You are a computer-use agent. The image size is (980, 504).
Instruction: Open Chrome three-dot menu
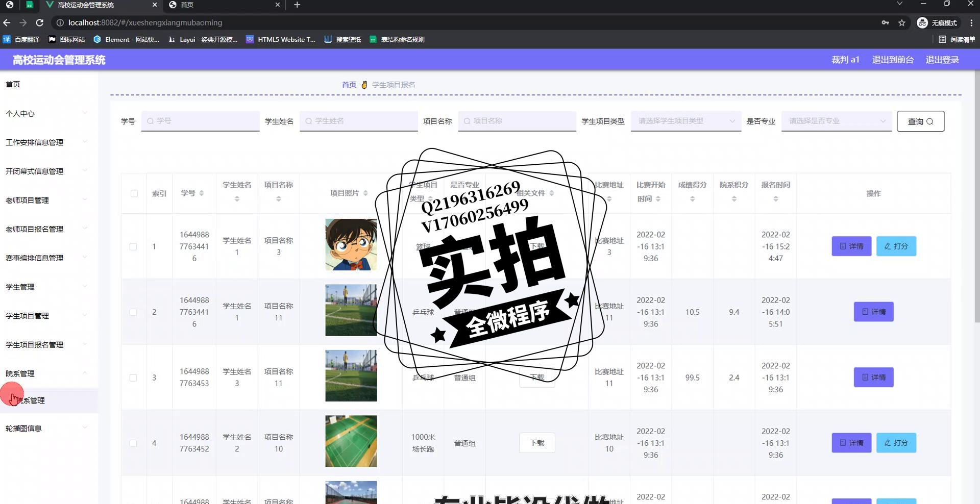tap(971, 22)
